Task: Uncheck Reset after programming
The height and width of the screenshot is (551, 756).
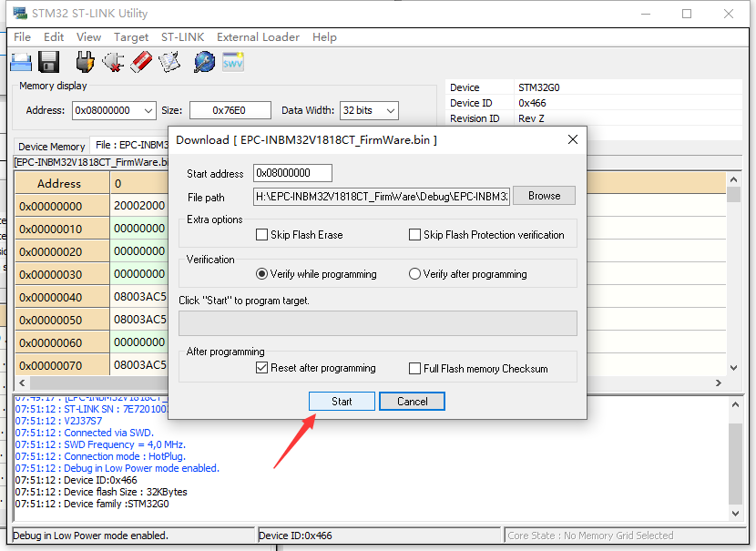Action: pos(261,368)
